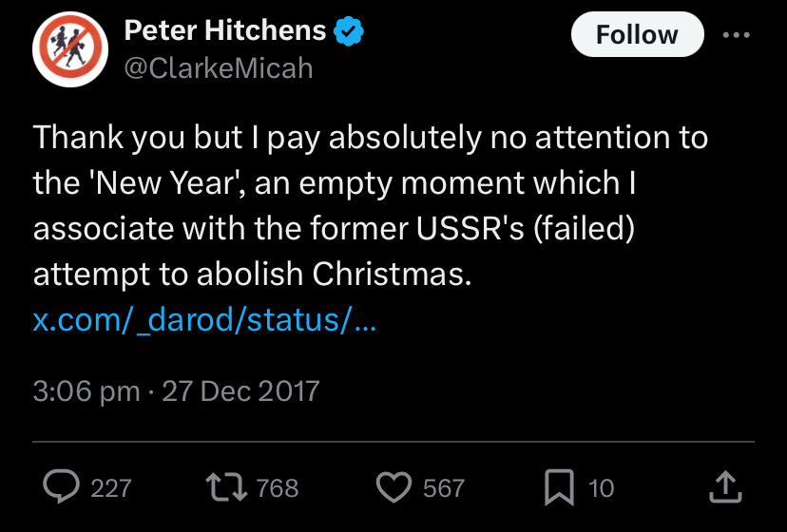Click the 768 reposts count

point(278,488)
